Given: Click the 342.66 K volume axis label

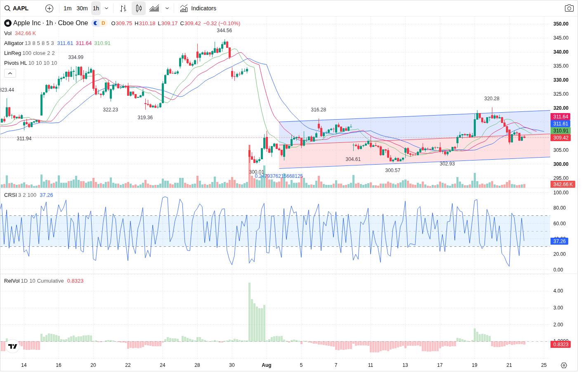Looking at the screenshot, I should [563, 184].
